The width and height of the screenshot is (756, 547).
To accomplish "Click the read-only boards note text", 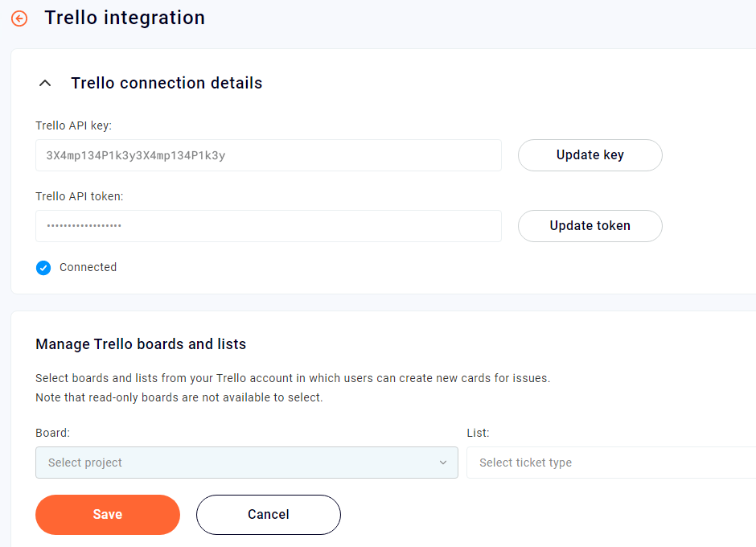I will [179, 397].
